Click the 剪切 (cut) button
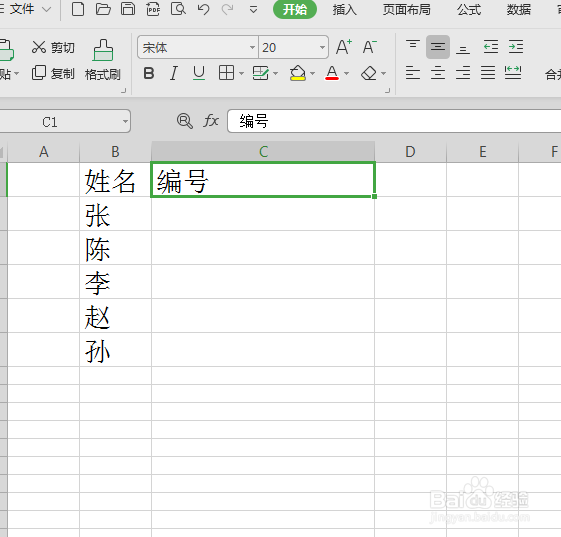Screen dimensions: 561x537 [53, 47]
